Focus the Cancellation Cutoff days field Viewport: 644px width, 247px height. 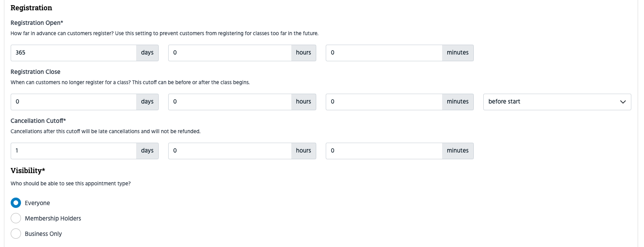(74, 151)
